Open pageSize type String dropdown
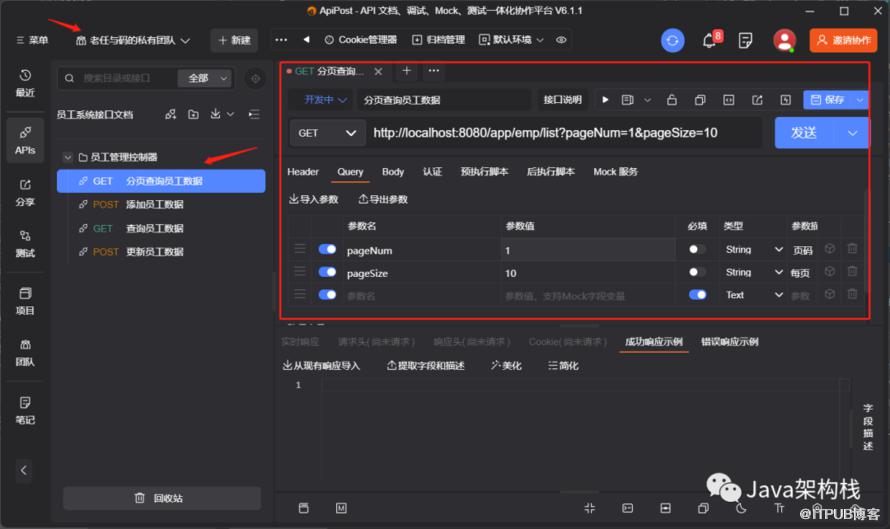Image resolution: width=890 pixels, height=529 pixels. coord(754,272)
